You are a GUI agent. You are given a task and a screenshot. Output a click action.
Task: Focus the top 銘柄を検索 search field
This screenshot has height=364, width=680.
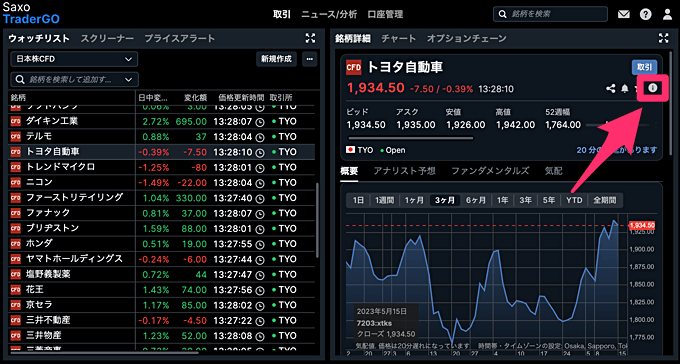[x=550, y=14]
